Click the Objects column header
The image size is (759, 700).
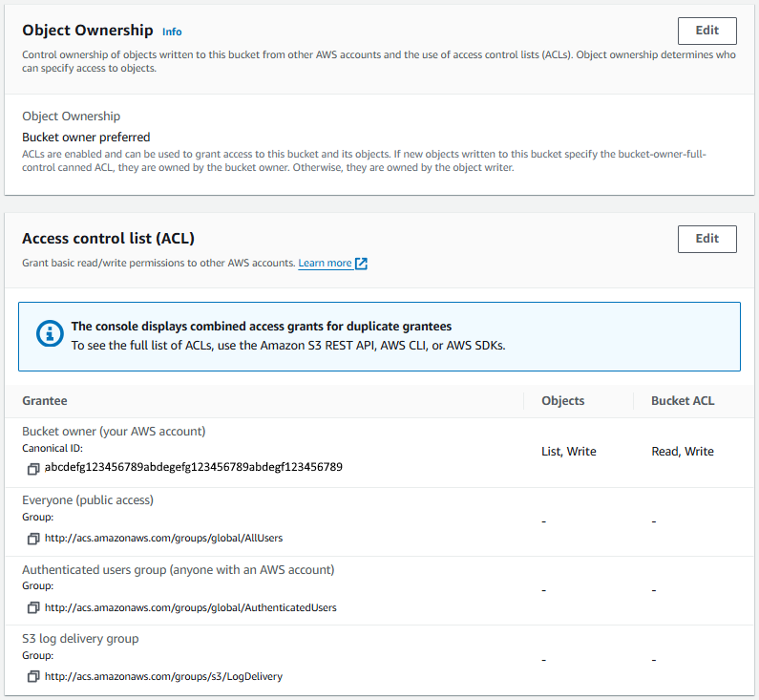point(563,401)
